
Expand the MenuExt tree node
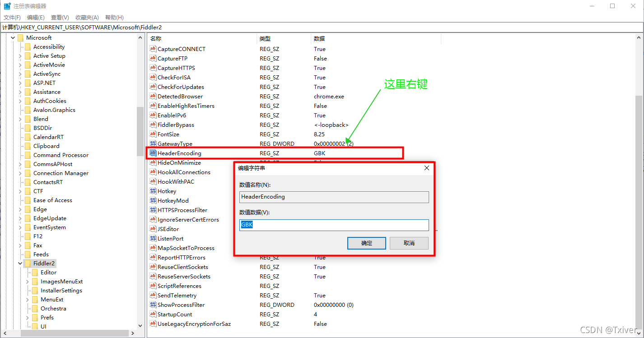click(x=28, y=299)
